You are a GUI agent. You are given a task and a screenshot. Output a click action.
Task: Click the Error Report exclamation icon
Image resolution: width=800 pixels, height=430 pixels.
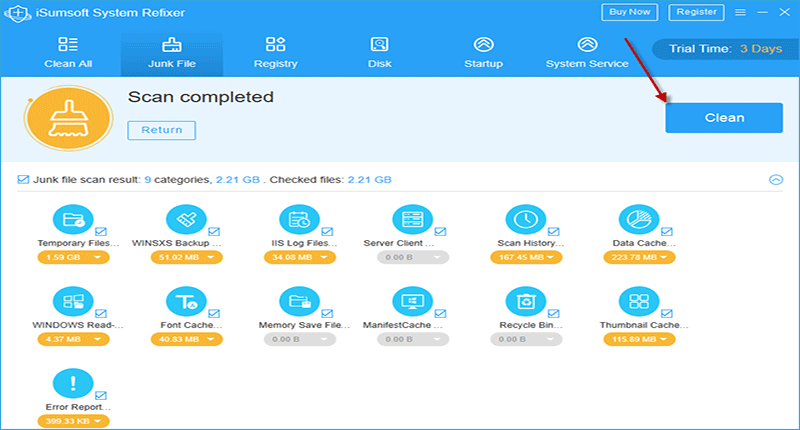pos(73,383)
